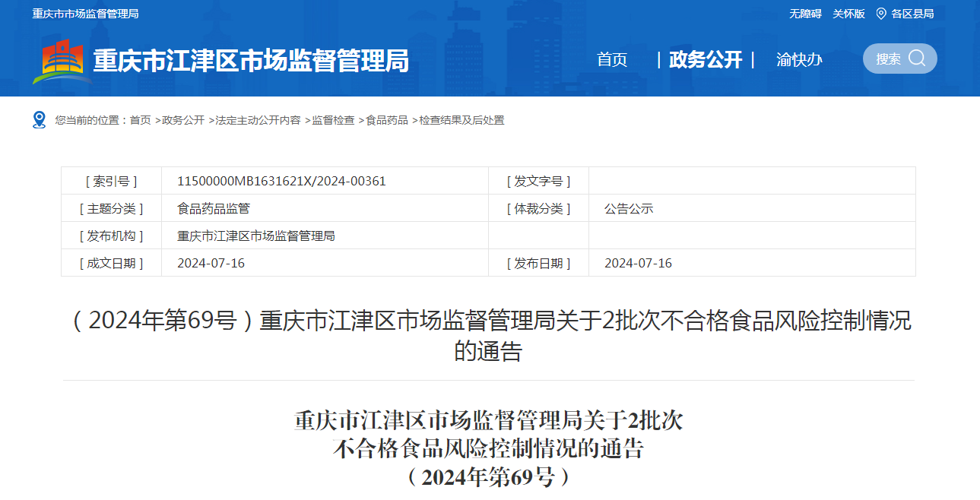Screen dimensions: 980x500
Task: Click the bureau logo emblem
Action: click(x=60, y=61)
